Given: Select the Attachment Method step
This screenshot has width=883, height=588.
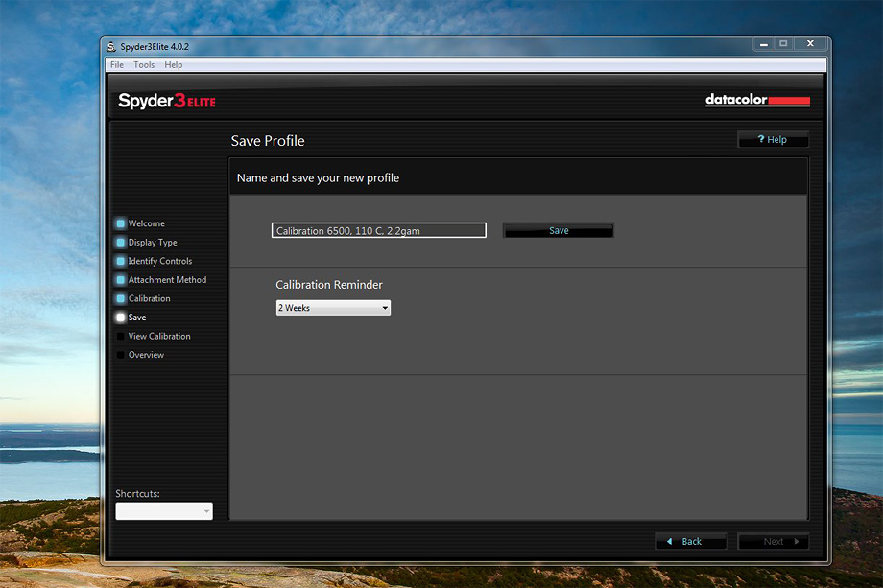Looking at the screenshot, I should 167,280.
